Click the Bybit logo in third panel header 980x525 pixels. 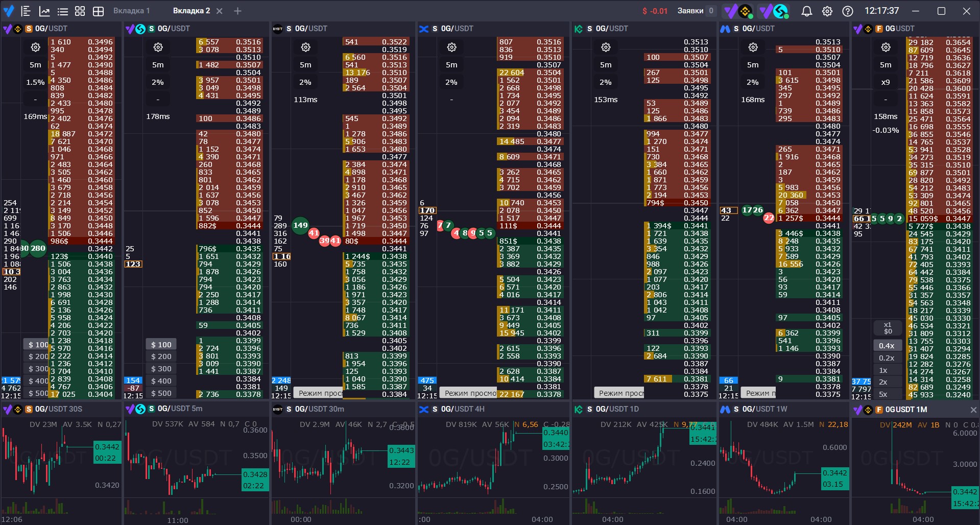(x=277, y=29)
